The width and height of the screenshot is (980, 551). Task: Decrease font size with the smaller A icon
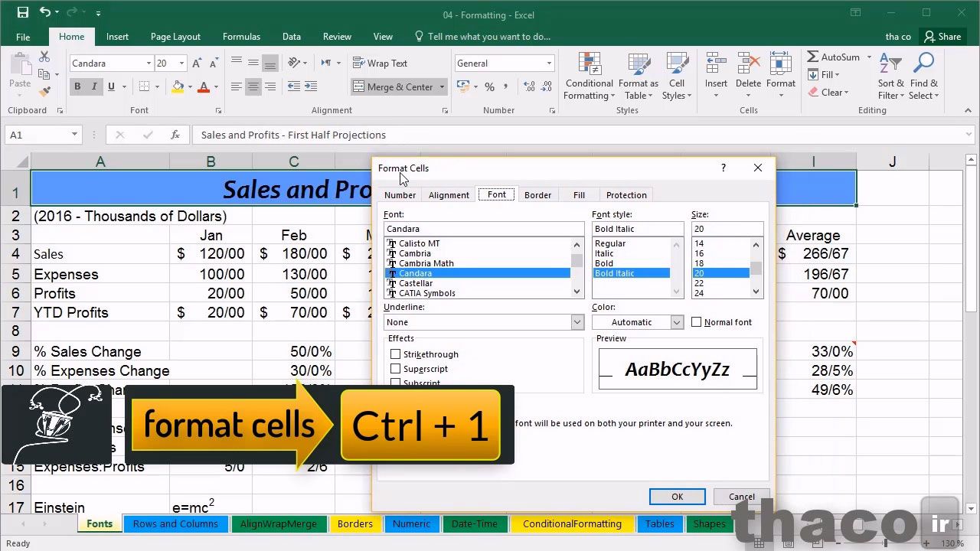pos(214,64)
